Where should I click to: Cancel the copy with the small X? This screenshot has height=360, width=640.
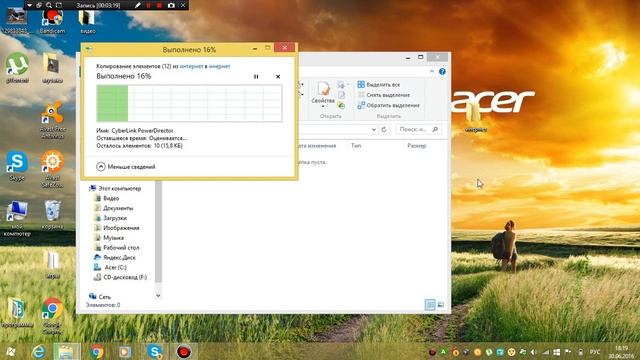(278, 76)
